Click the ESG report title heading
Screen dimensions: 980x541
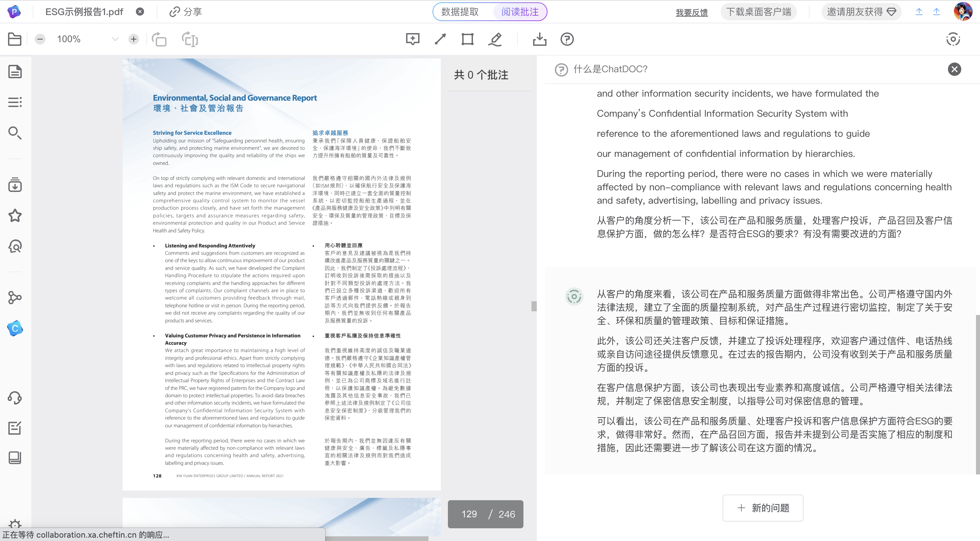[x=235, y=98]
